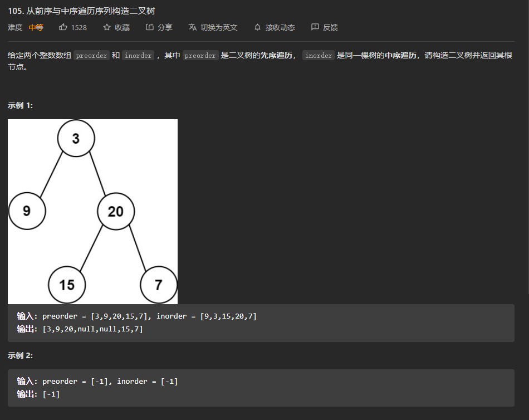Click tree node 15 in diagram
This screenshot has width=529, height=420.
click(x=67, y=285)
